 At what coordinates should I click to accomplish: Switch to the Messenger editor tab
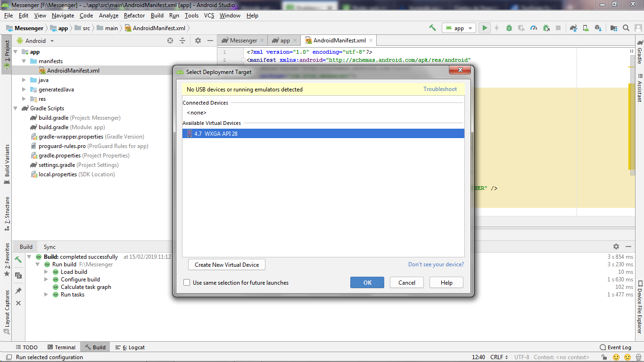pos(242,41)
